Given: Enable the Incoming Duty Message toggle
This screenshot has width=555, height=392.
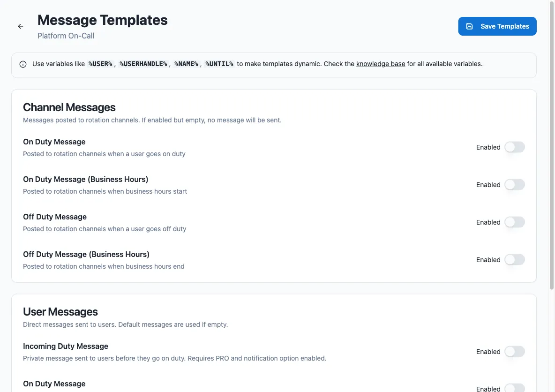Looking at the screenshot, I should point(514,352).
